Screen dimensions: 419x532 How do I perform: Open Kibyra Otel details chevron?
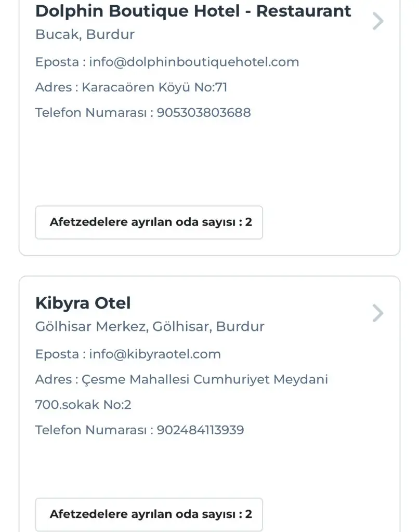(x=378, y=313)
